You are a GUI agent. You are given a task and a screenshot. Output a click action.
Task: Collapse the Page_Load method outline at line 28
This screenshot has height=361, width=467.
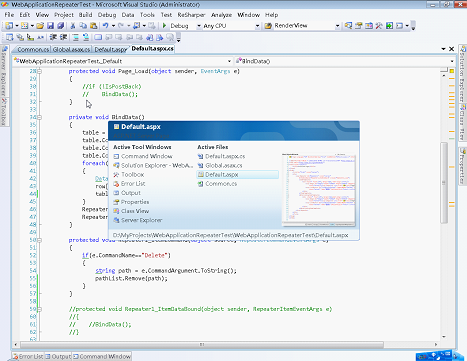[39, 71]
